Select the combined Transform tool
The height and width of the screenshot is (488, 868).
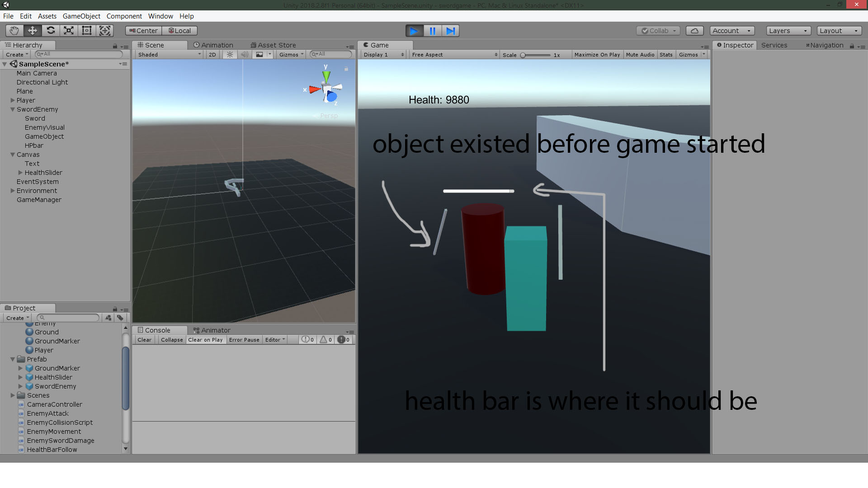pos(105,31)
